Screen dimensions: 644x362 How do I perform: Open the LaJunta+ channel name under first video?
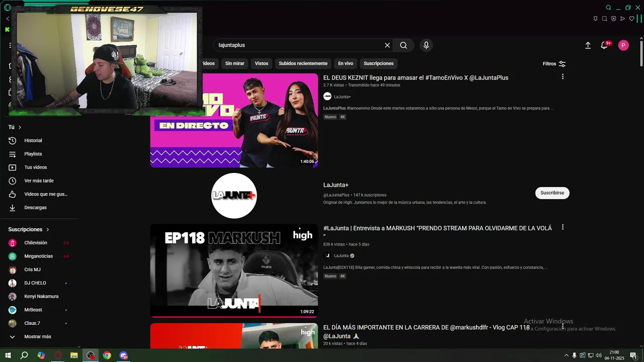pos(343,97)
